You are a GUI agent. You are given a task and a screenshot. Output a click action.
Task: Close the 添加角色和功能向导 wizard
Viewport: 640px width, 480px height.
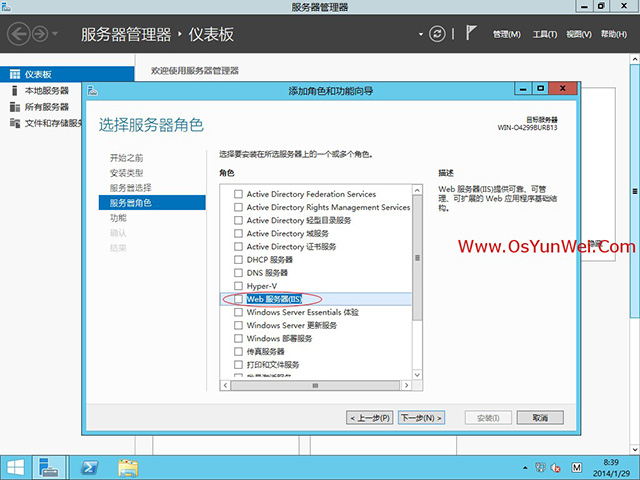click(x=562, y=89)
